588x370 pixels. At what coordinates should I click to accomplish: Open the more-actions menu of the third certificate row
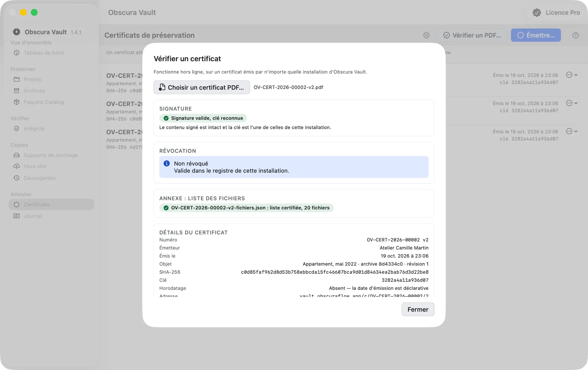point(572,131)
